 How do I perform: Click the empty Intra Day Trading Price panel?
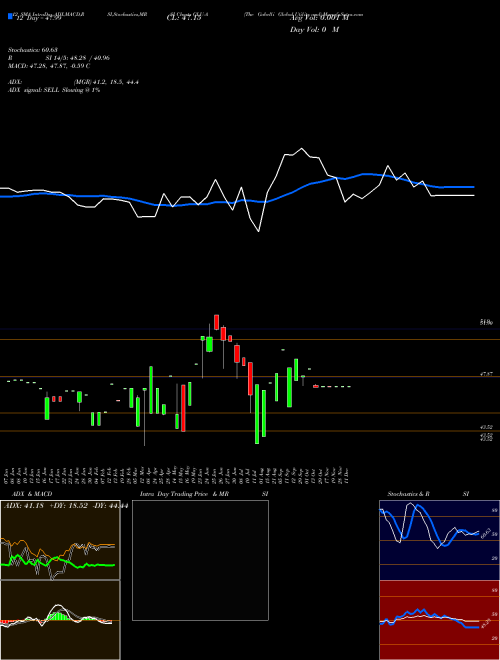(x=200, y=560)
